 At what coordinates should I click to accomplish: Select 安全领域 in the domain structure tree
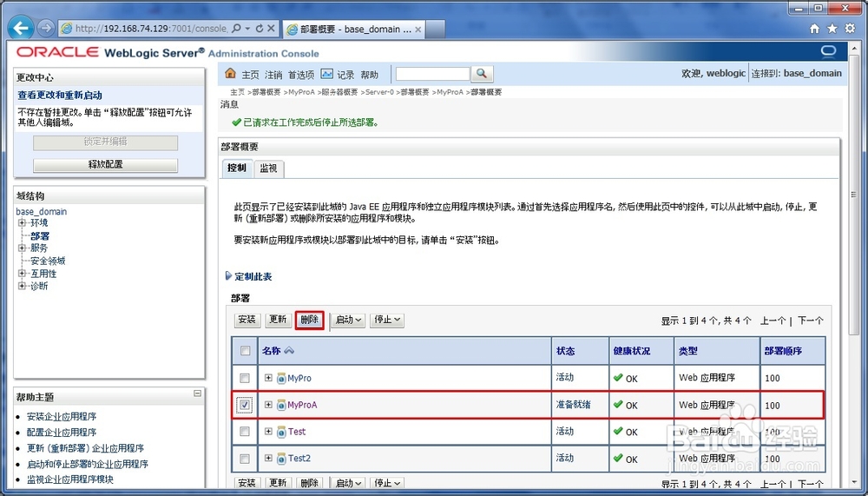(x=48, y=261)
